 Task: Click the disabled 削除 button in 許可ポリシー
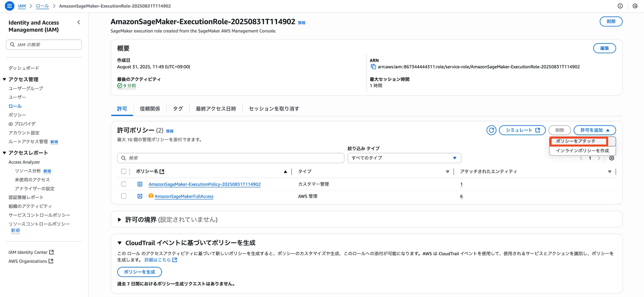[559, 130]
